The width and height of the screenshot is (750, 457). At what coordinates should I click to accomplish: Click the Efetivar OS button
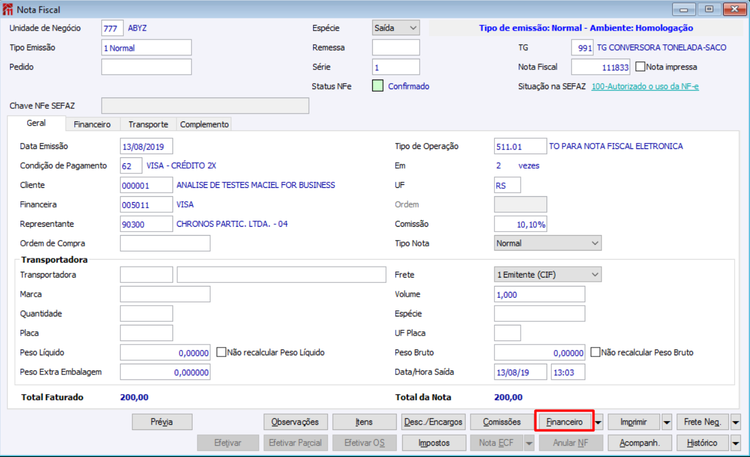tap(364, 443)
